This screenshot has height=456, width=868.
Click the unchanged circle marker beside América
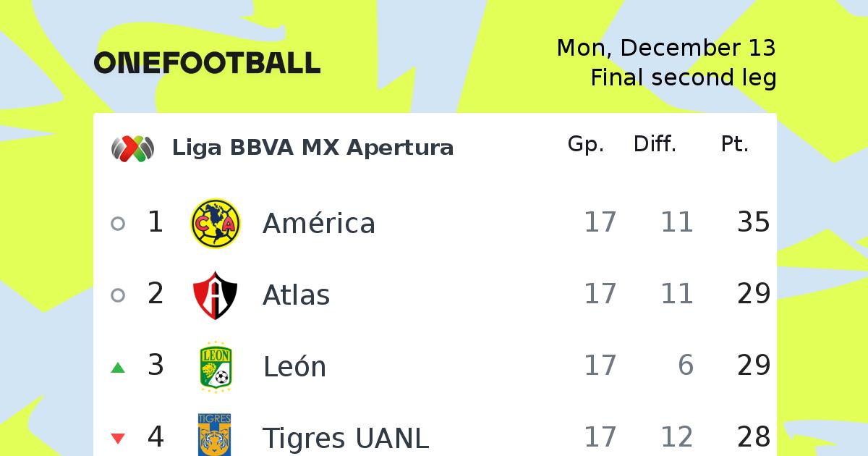point(118,224)
